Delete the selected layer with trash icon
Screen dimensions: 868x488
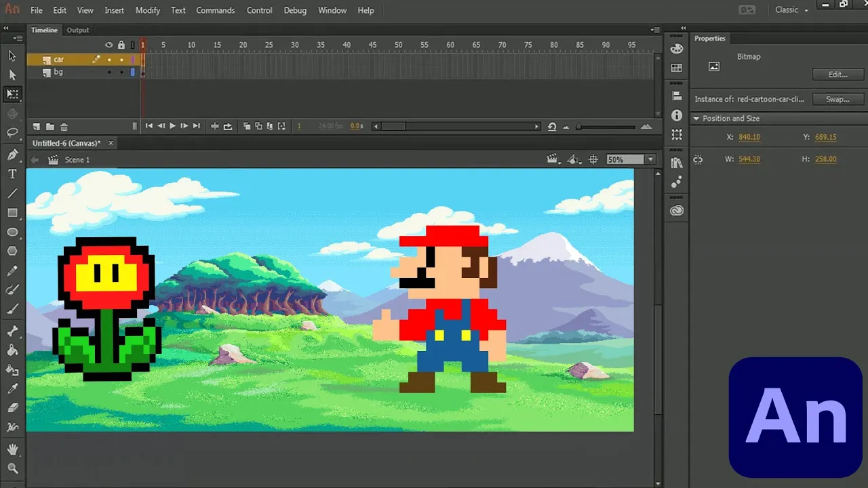[x=64, y=127]
